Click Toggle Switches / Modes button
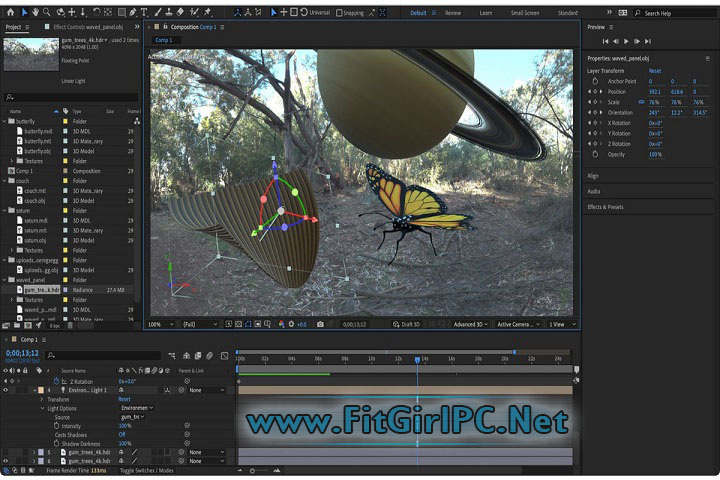 [148, 469]
